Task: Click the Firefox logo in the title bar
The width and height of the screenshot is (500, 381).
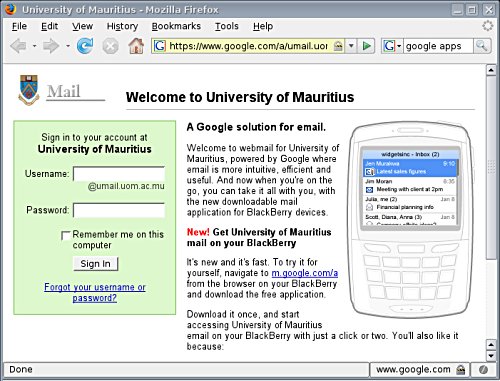Action: [x=10, y=9]
